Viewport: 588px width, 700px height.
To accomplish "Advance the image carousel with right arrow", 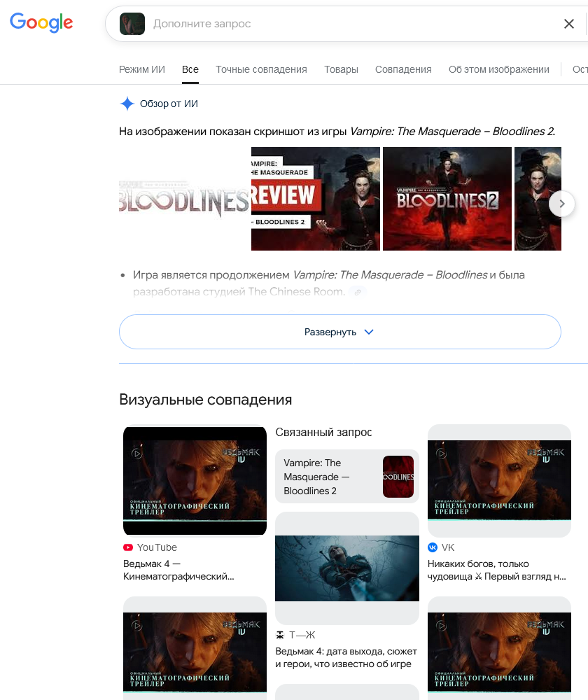I will [x=561, y=204].
